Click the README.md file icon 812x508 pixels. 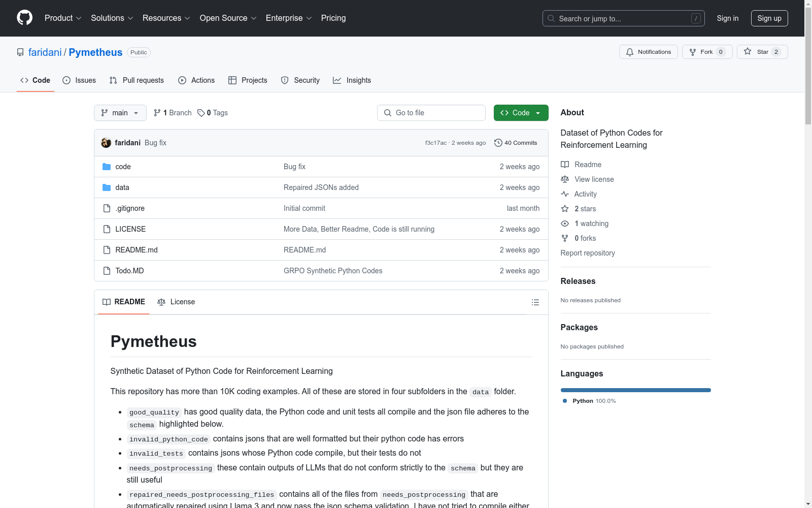click(107, 250)
